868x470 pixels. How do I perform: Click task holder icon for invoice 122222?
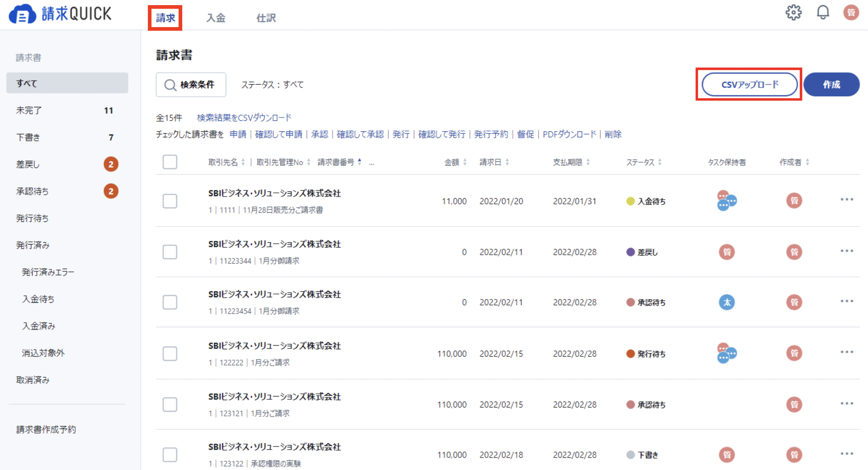(x=726, y=353)
